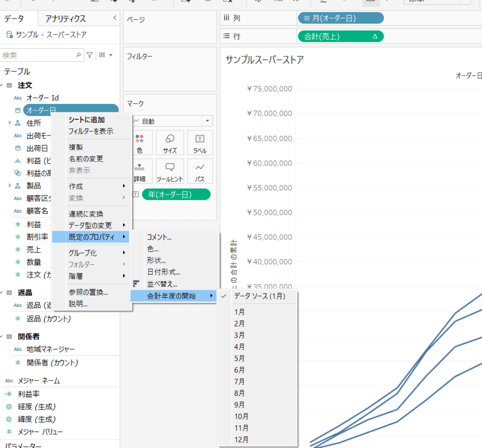Click the table icon beside 関係者
Image resolution: width=482 pixels, height=448 pixels.
click(9, 337)
